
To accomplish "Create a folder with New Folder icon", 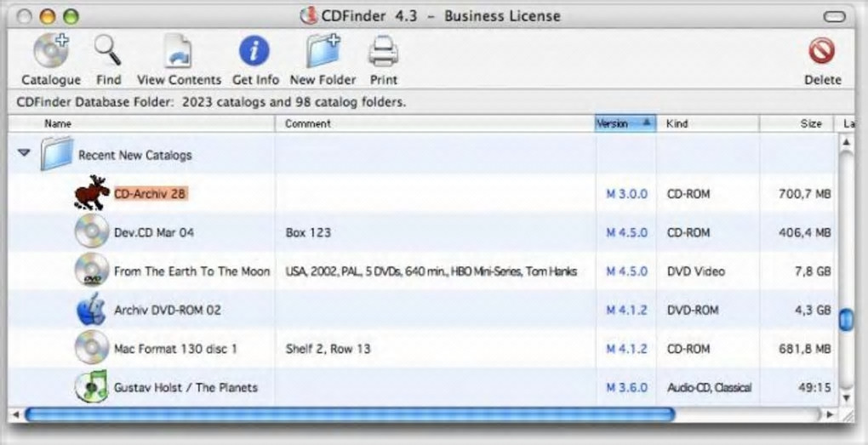I will click(x=324, y=51).
